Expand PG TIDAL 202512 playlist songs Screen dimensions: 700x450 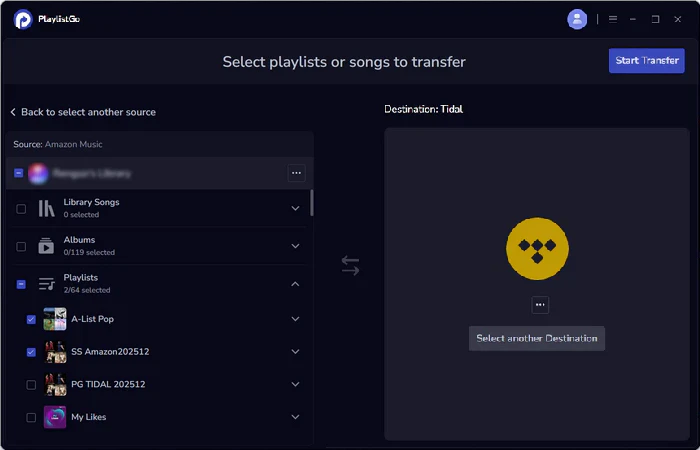(295, 384)
